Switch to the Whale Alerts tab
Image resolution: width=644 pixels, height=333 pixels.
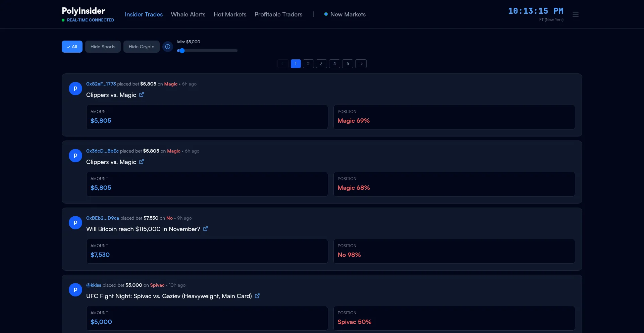point(188,14)
